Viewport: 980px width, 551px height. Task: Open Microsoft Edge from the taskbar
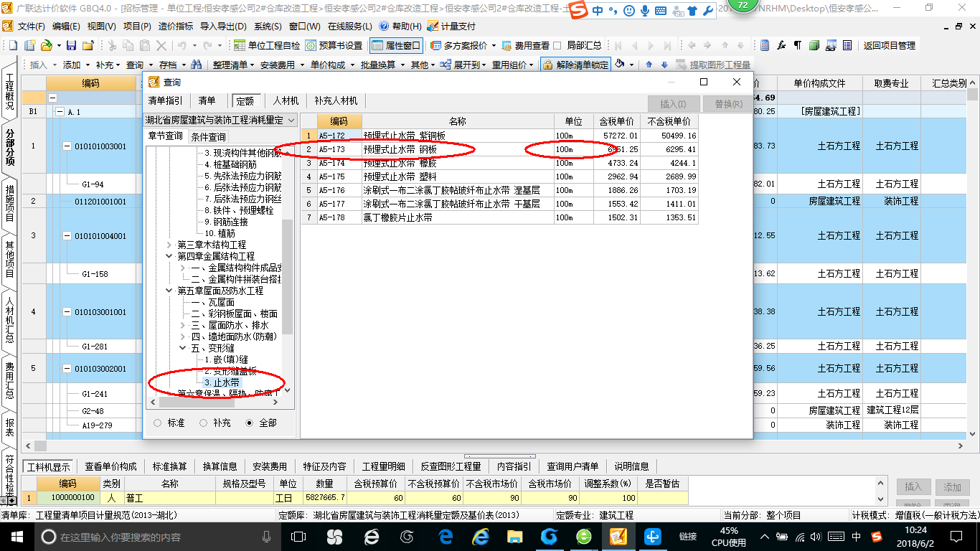pyautogui.click(x=446, y=537)
